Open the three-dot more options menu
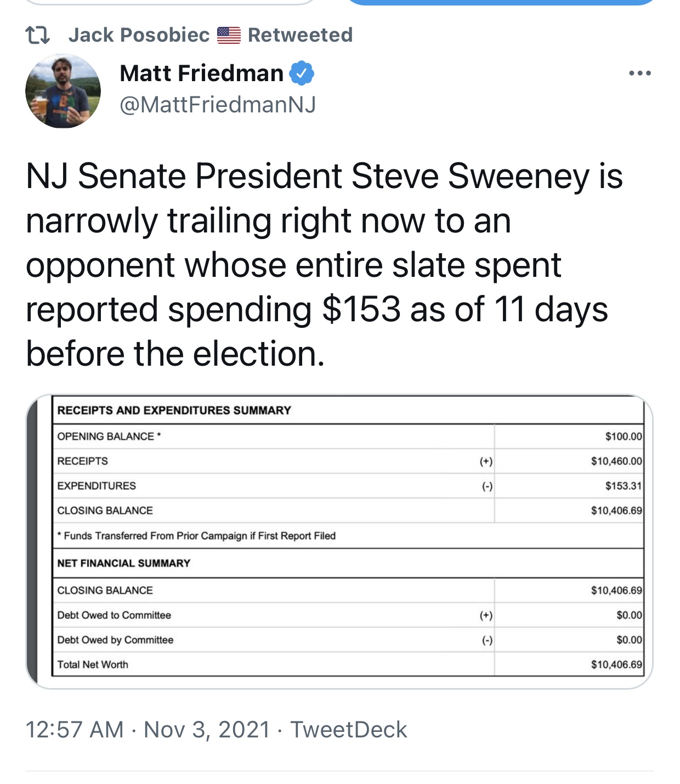The width and height of the screenshot is (680, 784). 640,73
